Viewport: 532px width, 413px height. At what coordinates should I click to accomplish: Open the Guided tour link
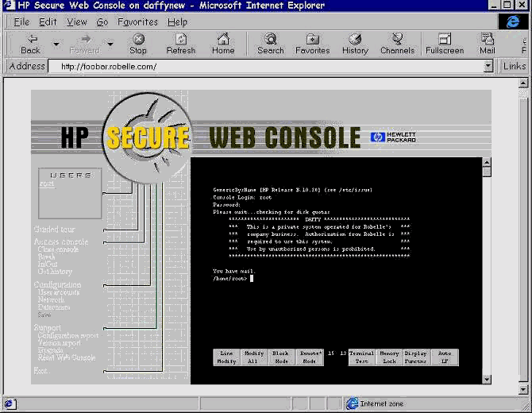[54, 230]
